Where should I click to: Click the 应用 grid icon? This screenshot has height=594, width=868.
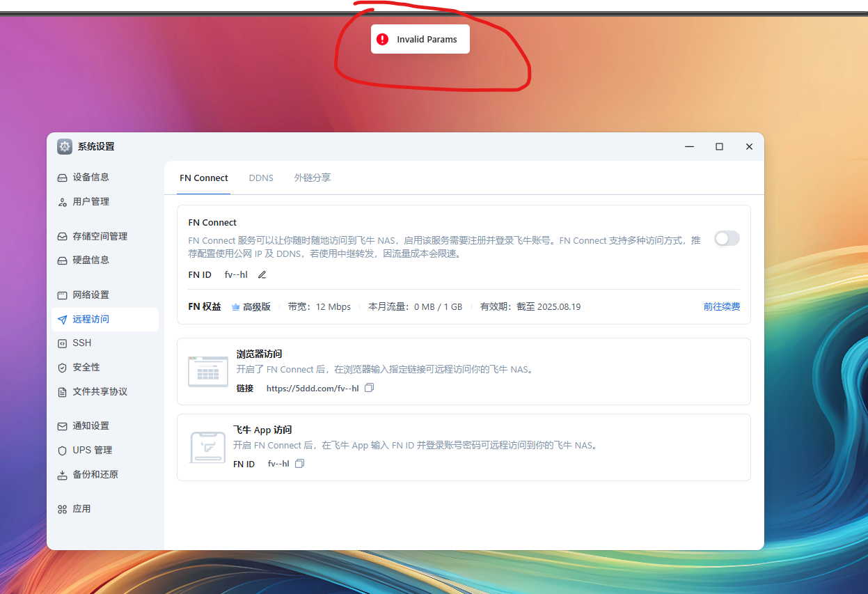coord(62,509)
